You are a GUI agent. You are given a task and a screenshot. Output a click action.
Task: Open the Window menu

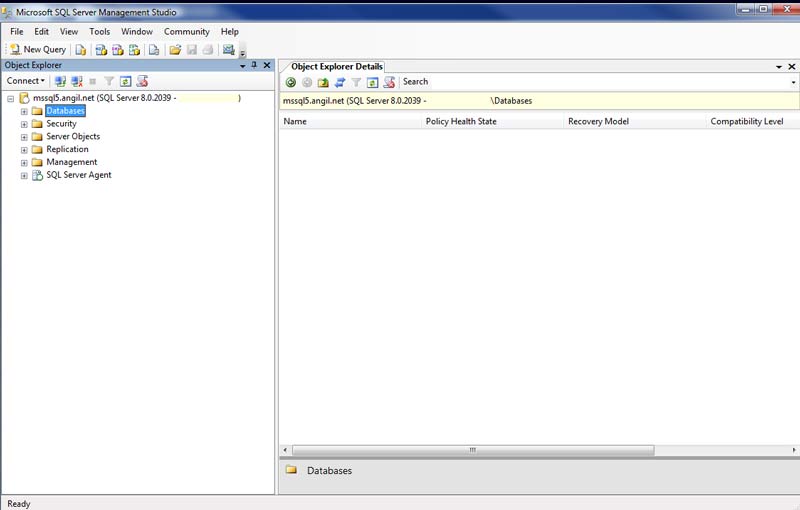point(137,32)
